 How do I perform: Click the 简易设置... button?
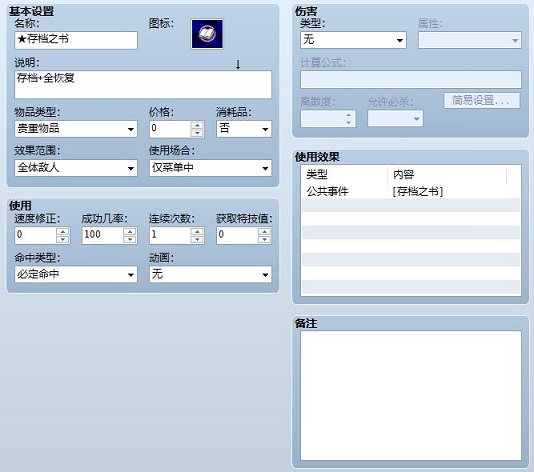tap(482, 100)
